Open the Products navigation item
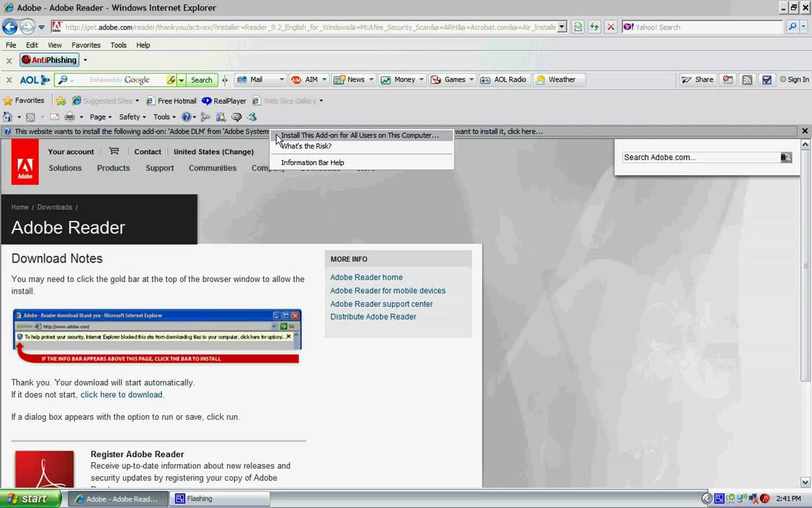This screenshot has width=812, height=508. pos(113,168)
